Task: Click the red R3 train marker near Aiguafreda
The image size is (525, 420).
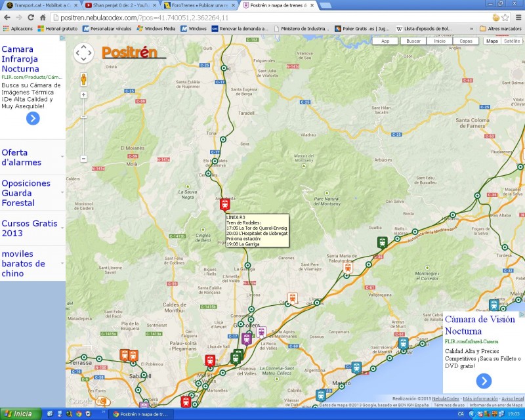Action: pos(225,204)
